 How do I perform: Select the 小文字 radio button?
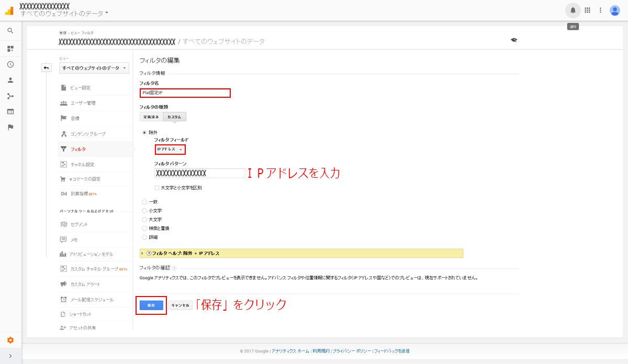144,210
